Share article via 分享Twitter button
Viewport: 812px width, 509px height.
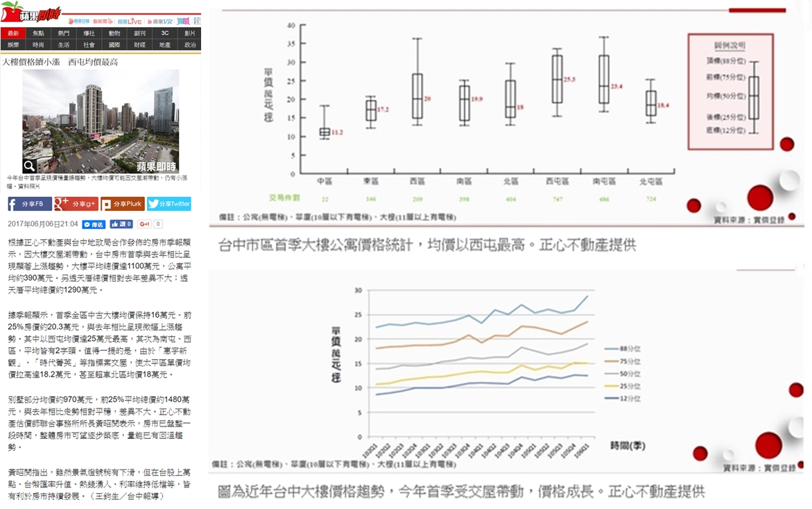coord(169,204)
